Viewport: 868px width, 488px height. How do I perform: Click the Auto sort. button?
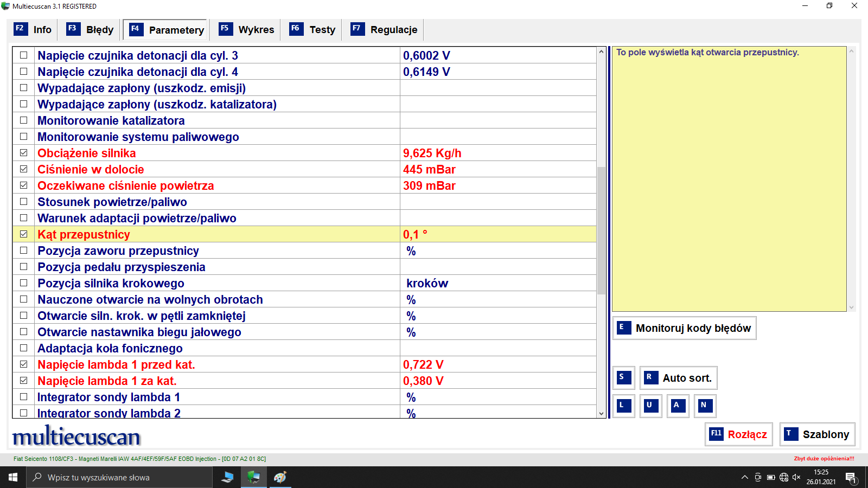coord(678,378)
